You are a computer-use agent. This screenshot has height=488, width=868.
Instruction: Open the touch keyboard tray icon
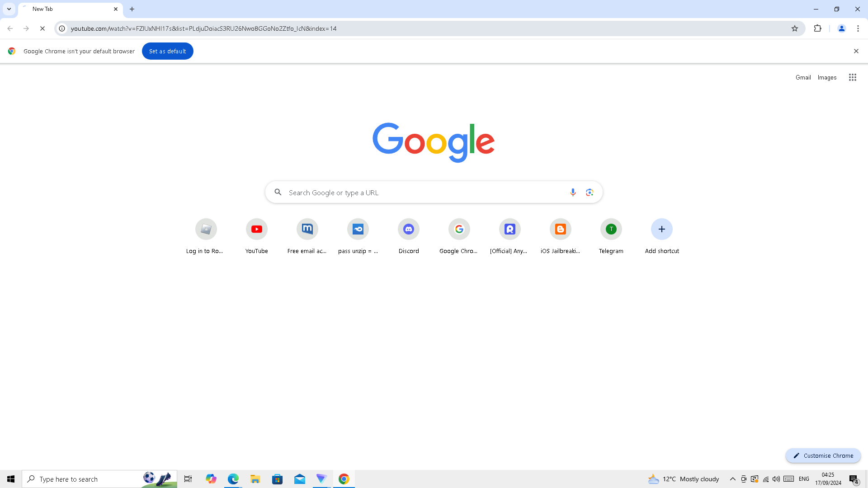click(789, 479)
